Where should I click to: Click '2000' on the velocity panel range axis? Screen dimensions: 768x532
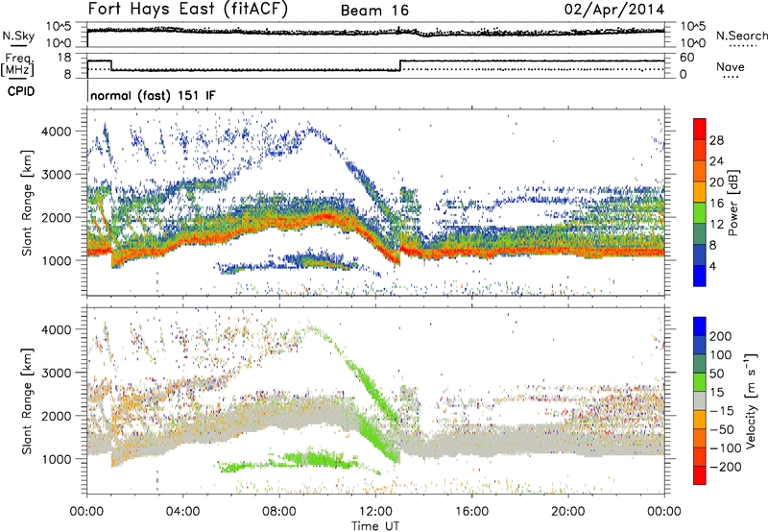pos(56,416)
